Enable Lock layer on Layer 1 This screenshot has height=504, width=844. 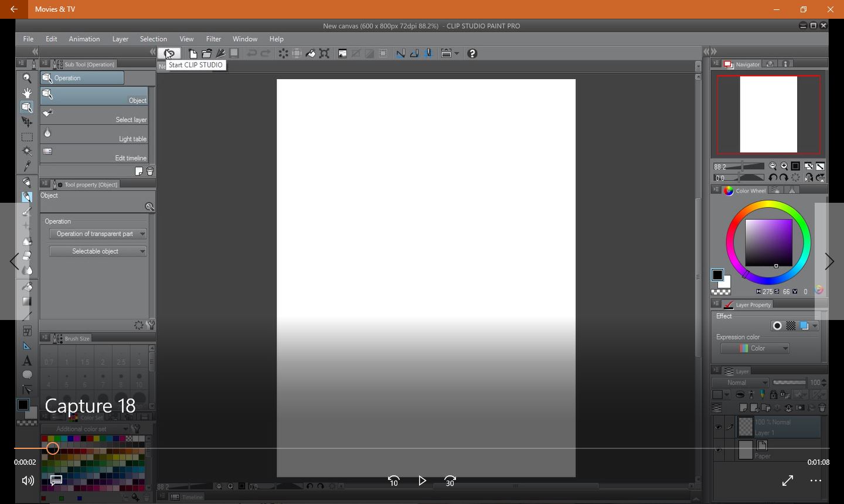click(773, 394)
